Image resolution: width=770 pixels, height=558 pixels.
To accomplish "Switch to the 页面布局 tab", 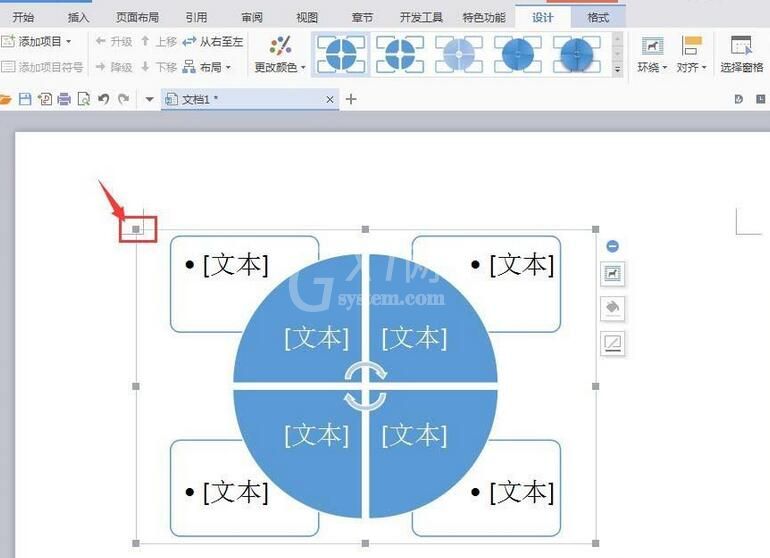I will coord(137,18).
